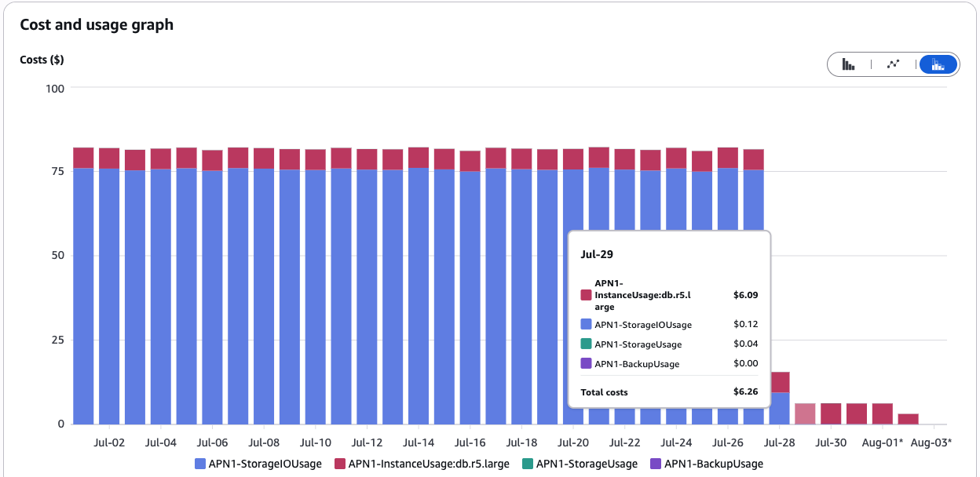980x477 pixels.
Task: Click the $0.00 BackupUsage value in tooltip
Action: tap(745, 363)
